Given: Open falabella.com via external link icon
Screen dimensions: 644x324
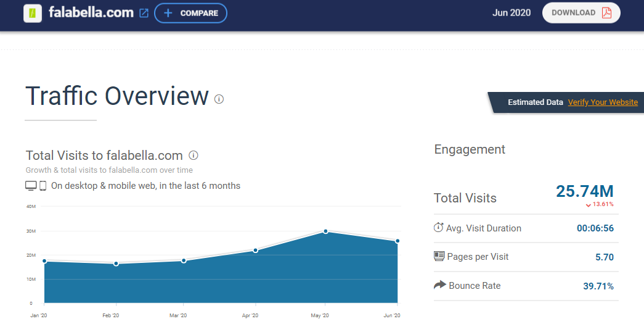Looking at the screenshot, I should pyautogui.click(x=144, y=13).
